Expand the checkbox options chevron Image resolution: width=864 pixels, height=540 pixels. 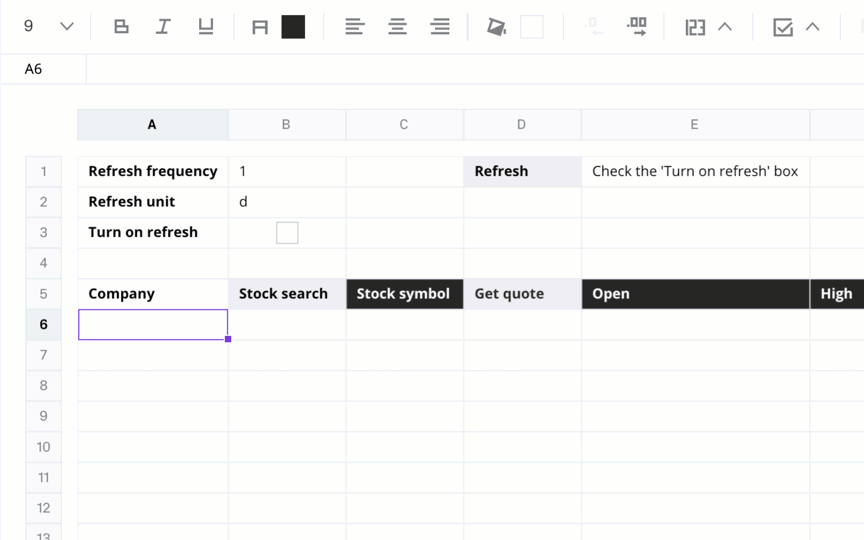point(813,26)
